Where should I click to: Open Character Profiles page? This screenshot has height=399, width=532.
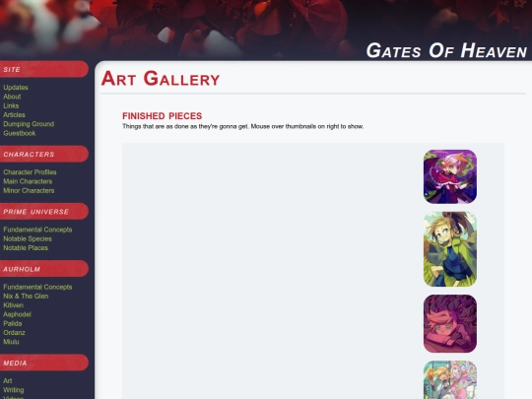coord(30,172)
